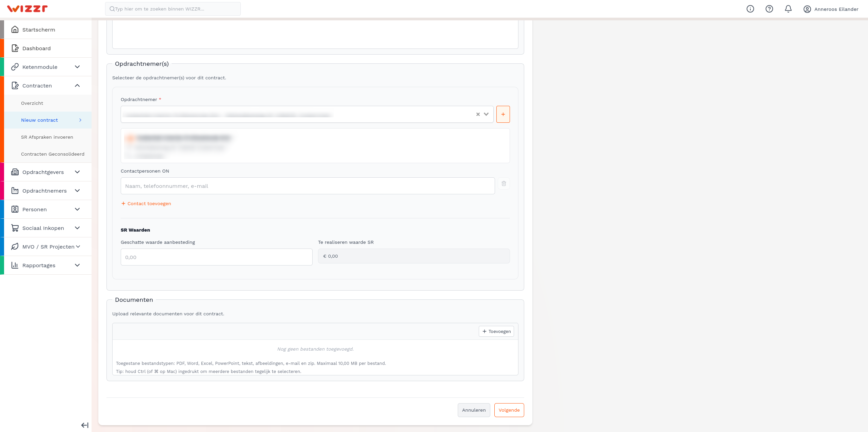Clear the selected Opdrachtnemer with the x
This screenshot has height=432, width=868.
coord(478,114)
